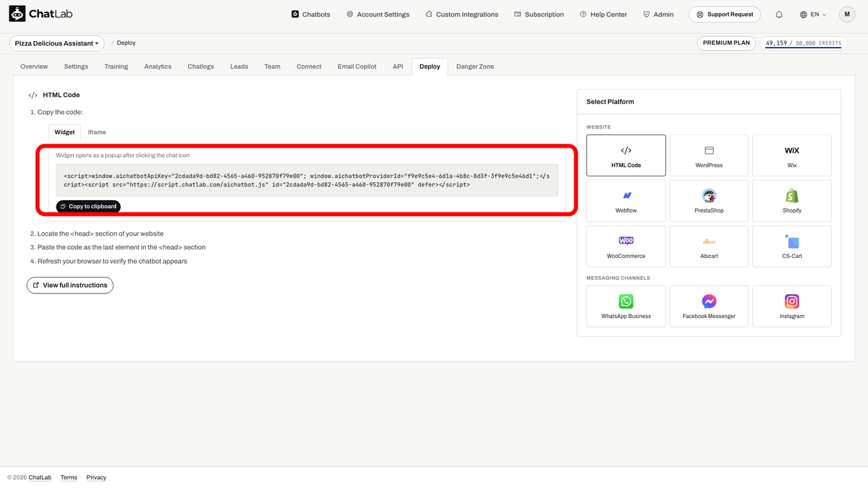The height and width of the screenshot is (488, 868).
Task: Select the WordPress platform icon
Action: click(x=709, y=150)
